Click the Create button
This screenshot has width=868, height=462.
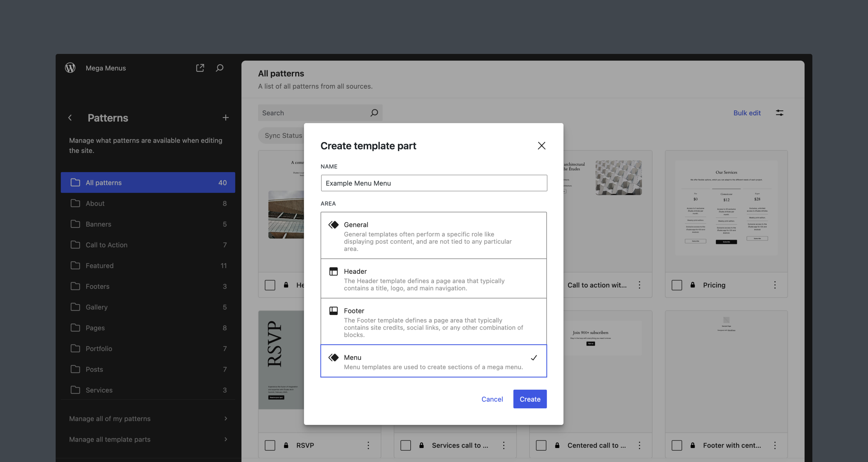click(x=530, y=399)
